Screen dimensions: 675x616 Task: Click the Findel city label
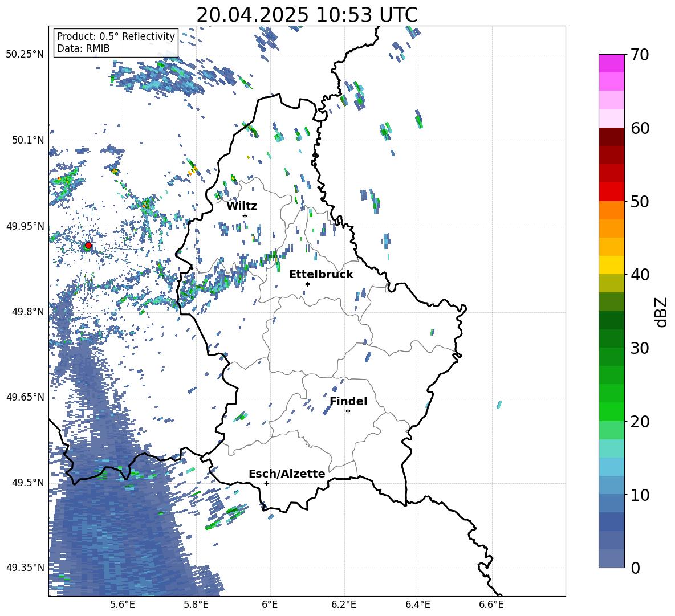click(x=348, y=401)
